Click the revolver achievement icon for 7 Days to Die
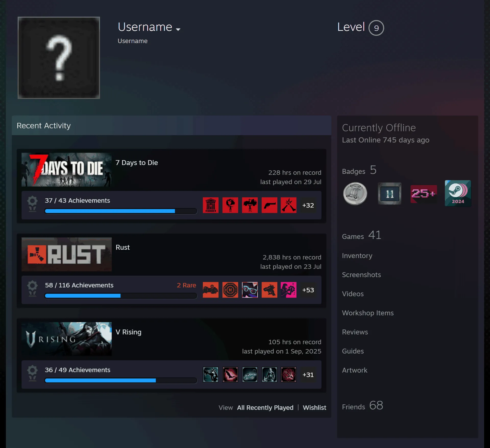 pos(269,205)
